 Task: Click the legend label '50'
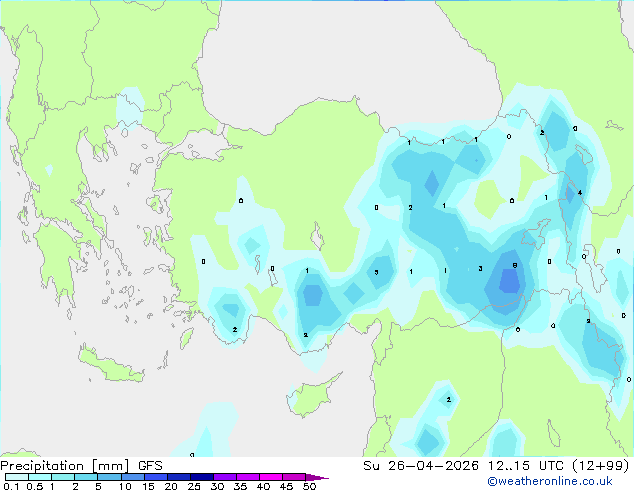click(x=309, y=486)
